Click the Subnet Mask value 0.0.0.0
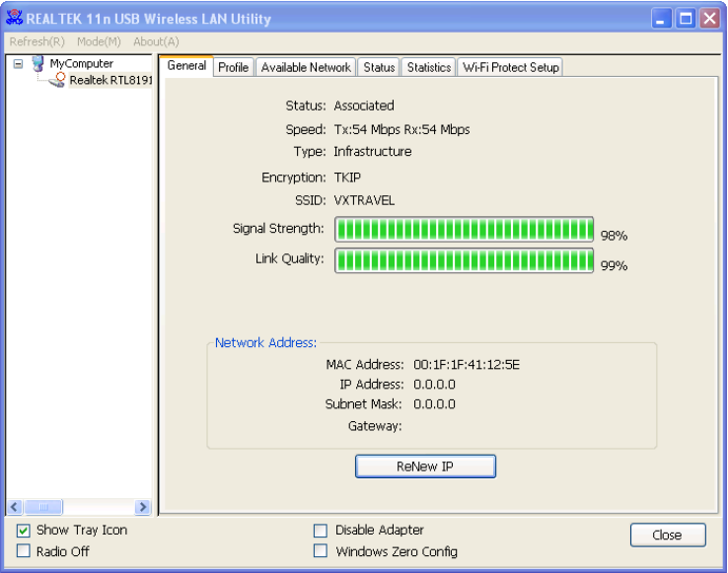728x573 pixels. pos(434,404)
